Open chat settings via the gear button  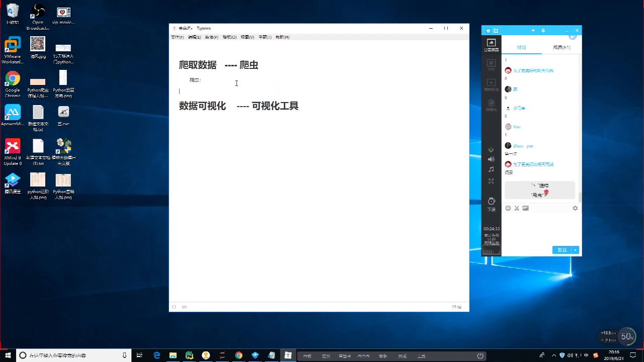pyautogui.click(x=575, y=208)
